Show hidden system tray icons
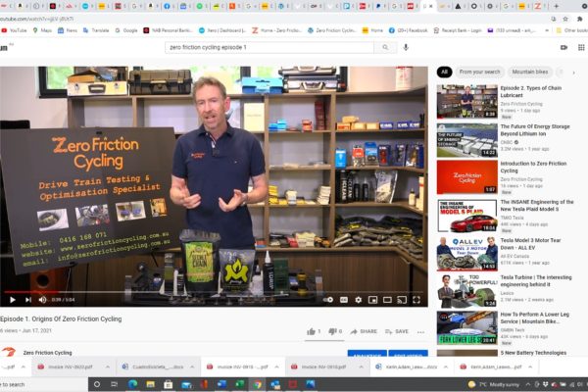The width and height of the screenshot is (588, 392). pyautogui.click(x=527, y=384)
